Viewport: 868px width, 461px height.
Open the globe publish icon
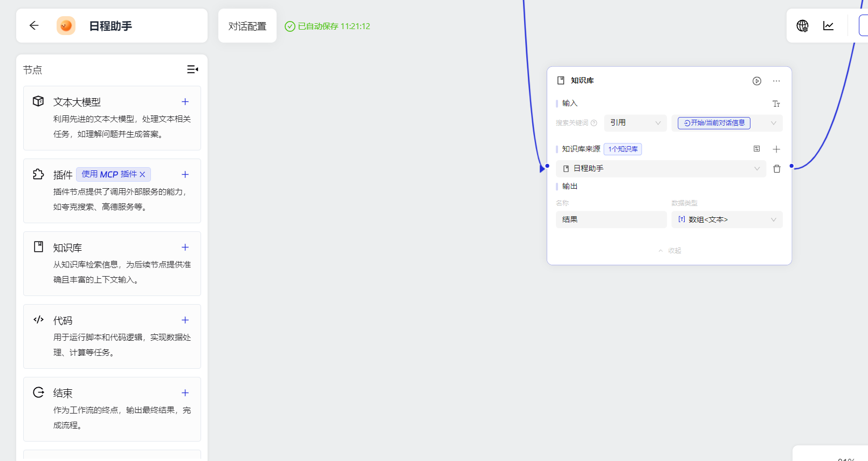coord(802,26)
